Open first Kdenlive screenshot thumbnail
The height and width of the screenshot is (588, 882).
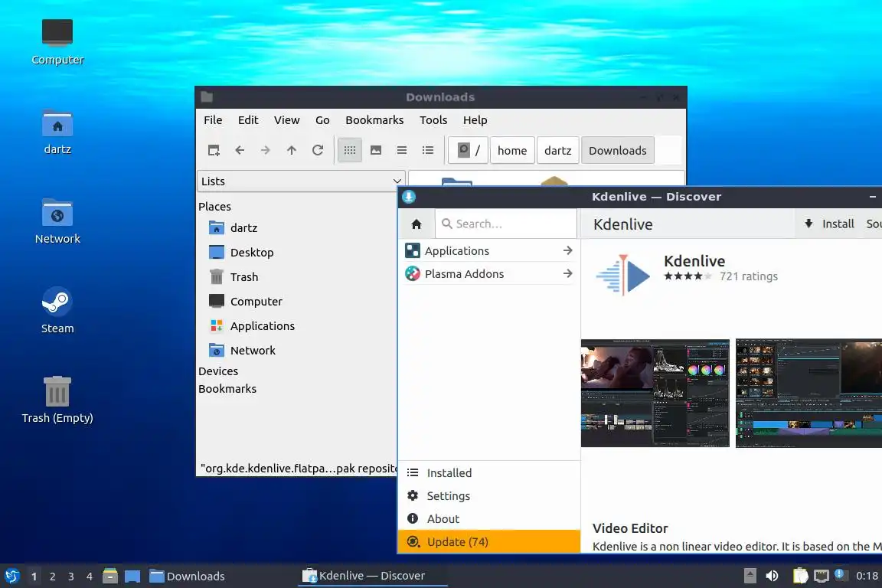(655, 393)
